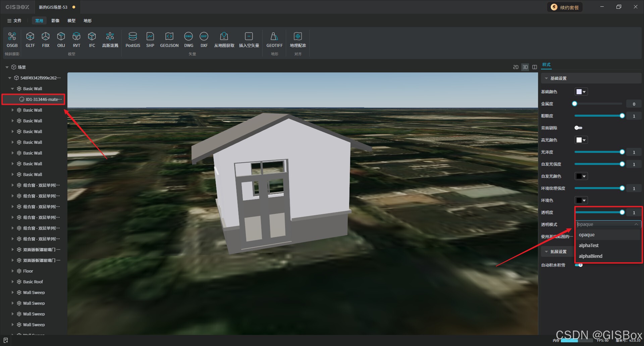Expand the Basic Roof tree node

click(12, 282)
